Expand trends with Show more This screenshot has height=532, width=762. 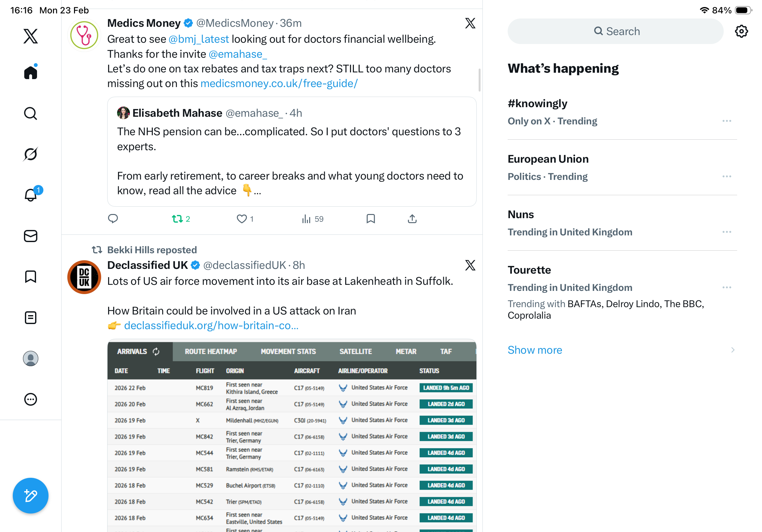535,350
